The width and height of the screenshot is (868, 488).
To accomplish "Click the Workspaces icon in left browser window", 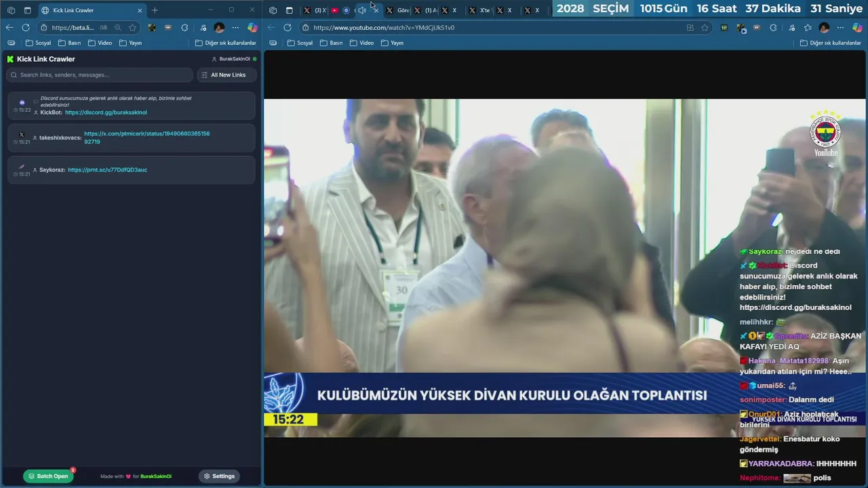I will [x=11, y=10].
